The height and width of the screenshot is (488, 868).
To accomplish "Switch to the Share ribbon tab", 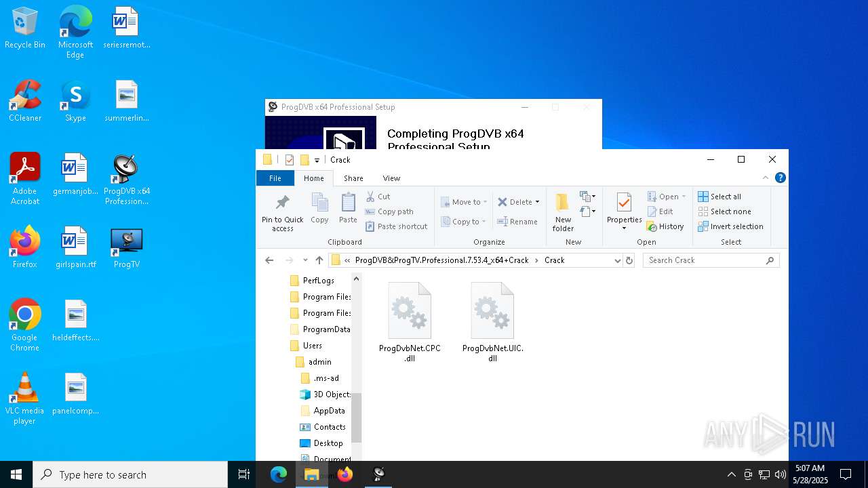I will tap(353, 178).
